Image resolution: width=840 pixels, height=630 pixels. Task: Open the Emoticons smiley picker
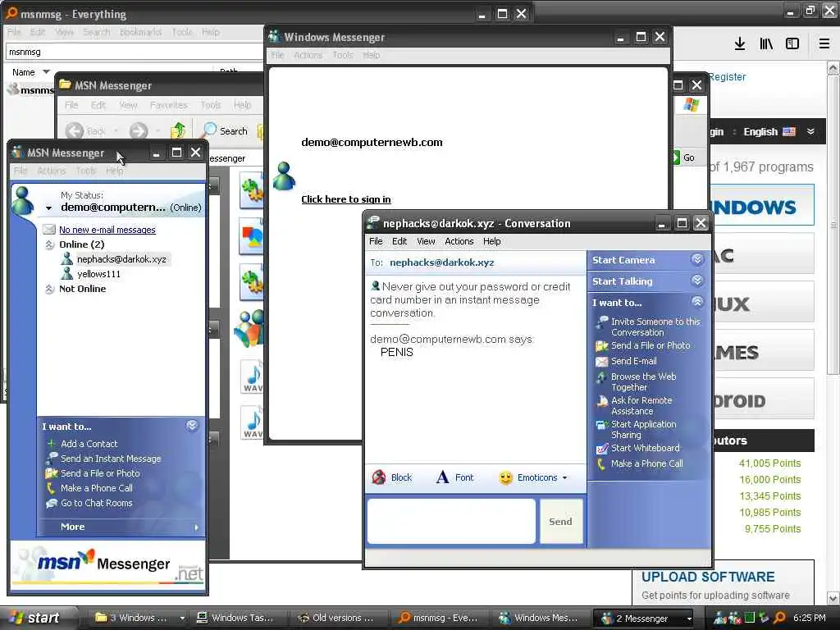click(533, 477)
